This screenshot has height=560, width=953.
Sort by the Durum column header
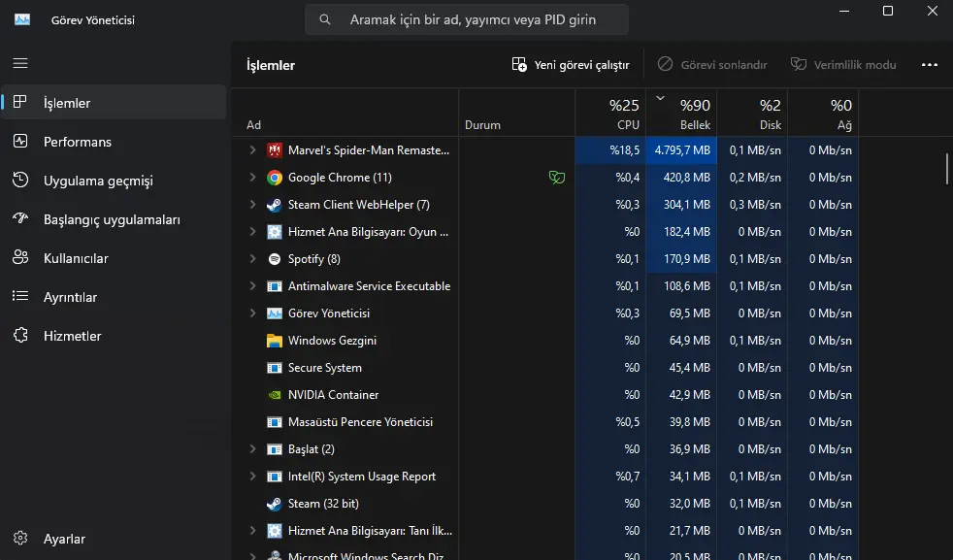point(516,113)
